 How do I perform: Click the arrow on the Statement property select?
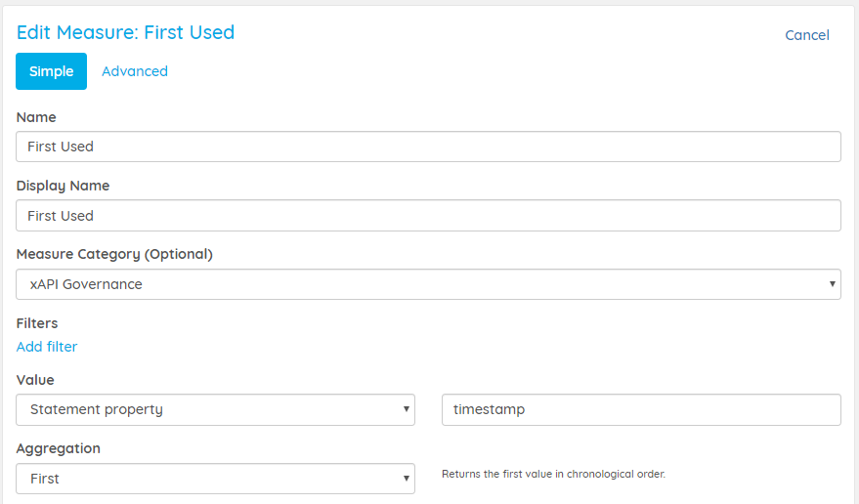(x=406, y=408)
